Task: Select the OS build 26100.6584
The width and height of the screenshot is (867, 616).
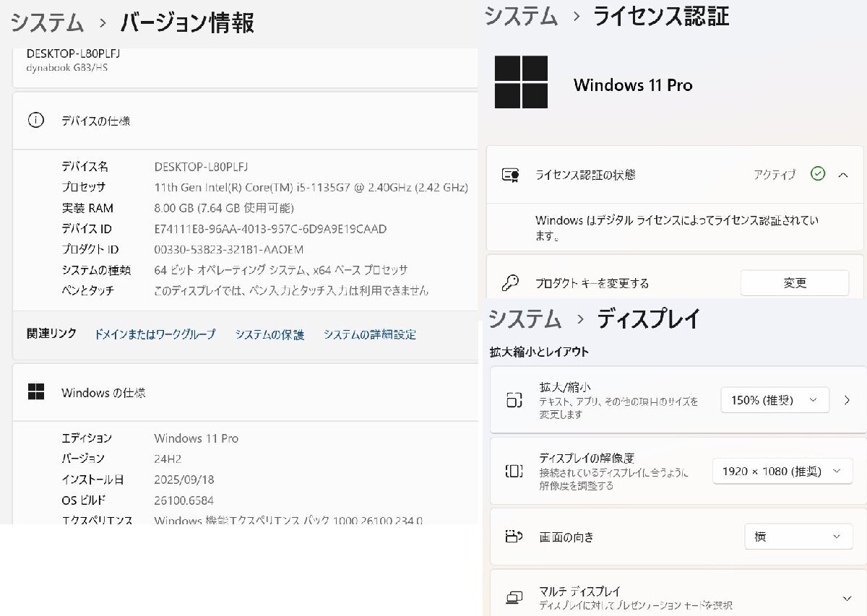Action: pyautogui.click(x=184, y=500)
